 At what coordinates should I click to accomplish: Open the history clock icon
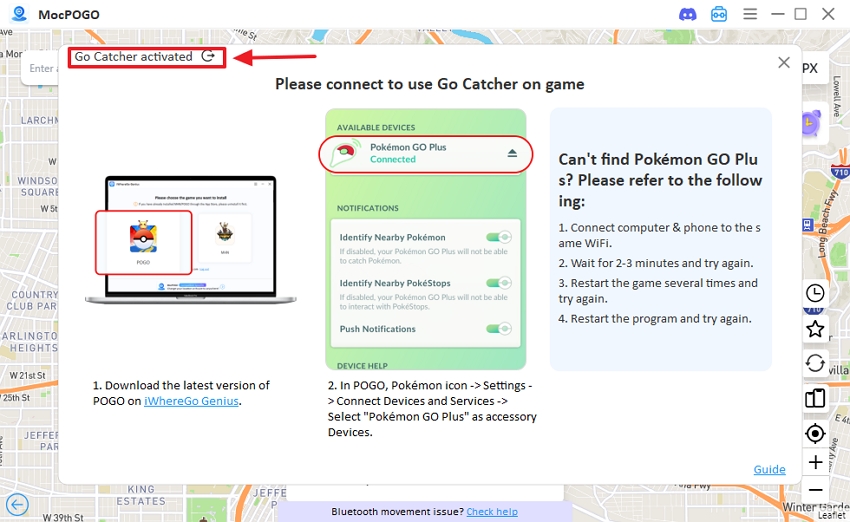click(x=815, y=293)
